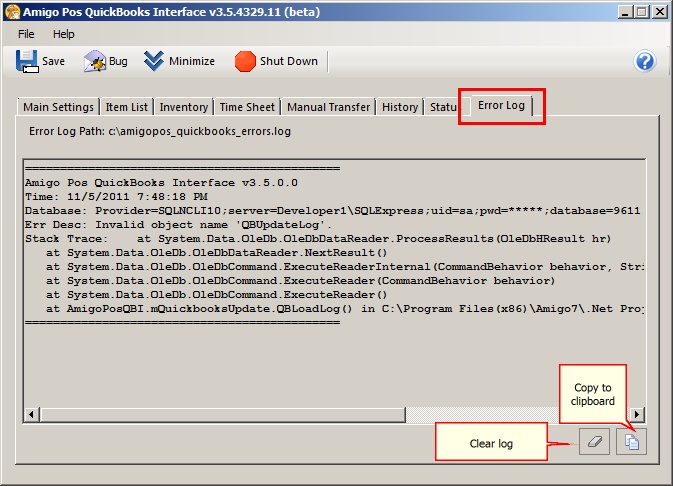Select the History tab
The image size is (673, 486).
[400, 107]
